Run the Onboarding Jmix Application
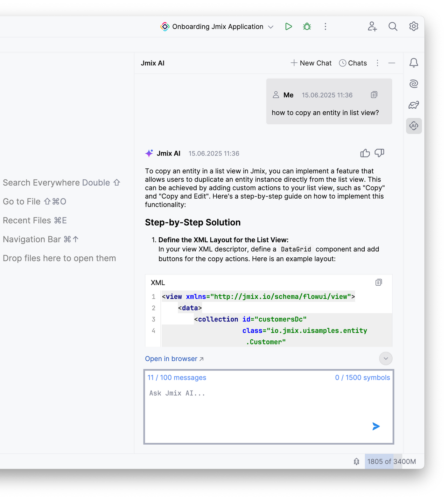Image resolution: width=448 pixels, height=500 pixels. point(288,26)
